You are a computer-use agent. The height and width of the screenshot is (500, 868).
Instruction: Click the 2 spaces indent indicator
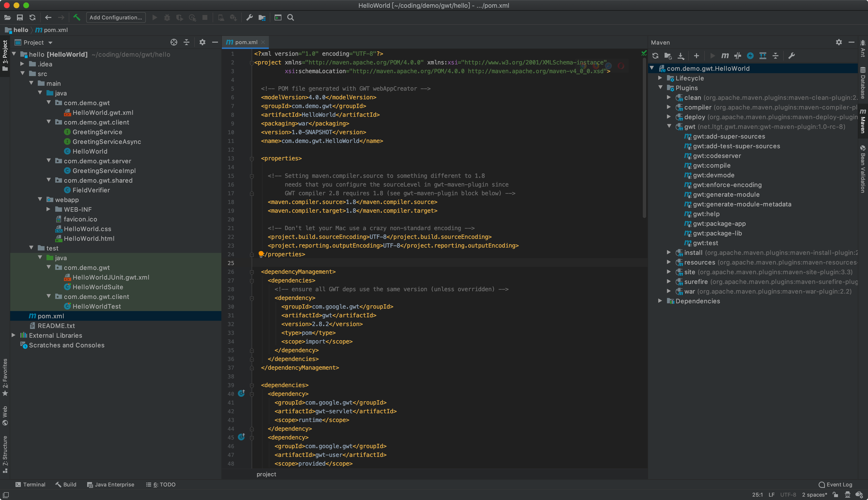814,494
